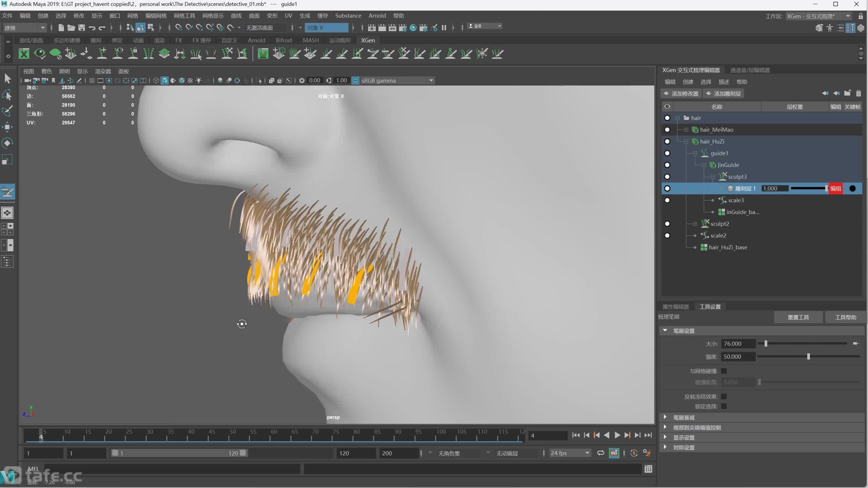Activate the Rotate tool
Screen dimensions: 868x488
pos(7,143)
